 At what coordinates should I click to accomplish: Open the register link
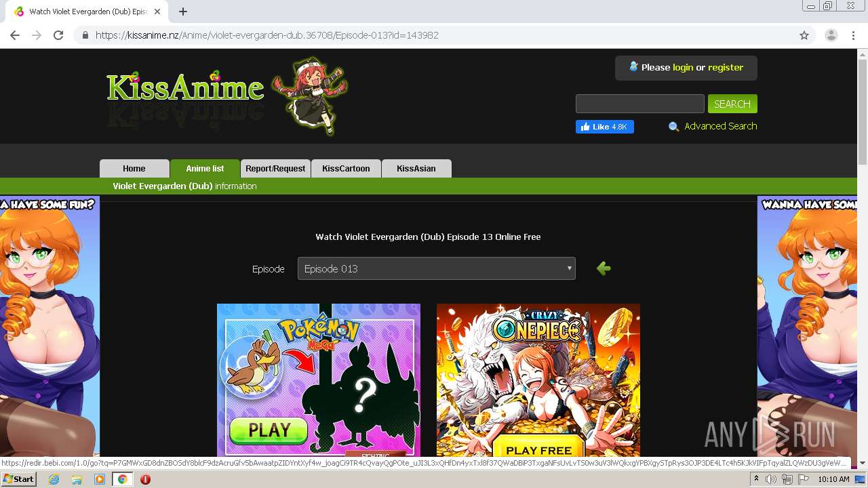tap(726, 67)
